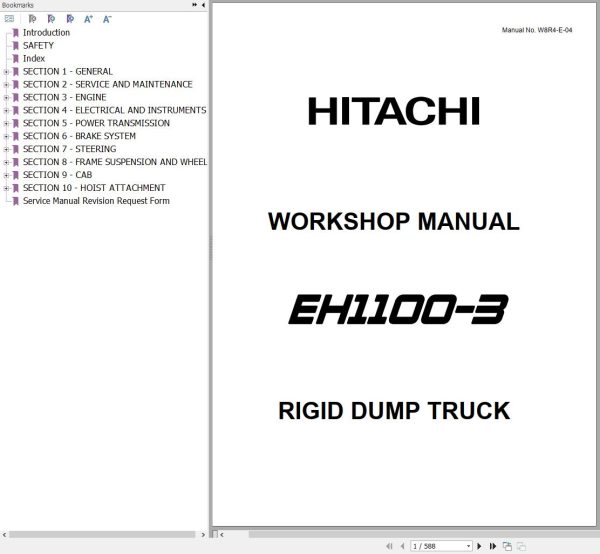Select SECTION 5 - POWER TRANSMISSION bookmark
This screenshot has width=600, height=554.
[96, 123]
